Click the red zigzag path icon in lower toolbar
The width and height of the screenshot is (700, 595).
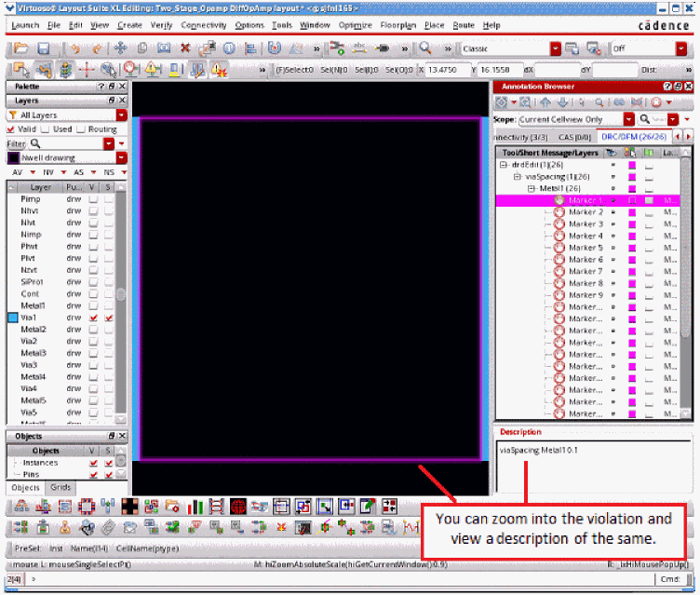(411, 528)
